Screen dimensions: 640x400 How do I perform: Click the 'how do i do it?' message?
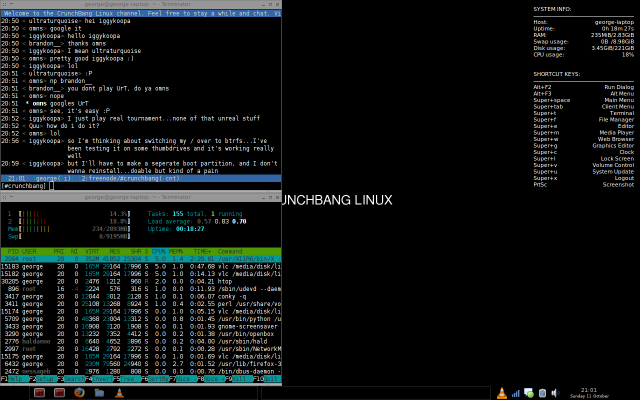click(73, 126)
